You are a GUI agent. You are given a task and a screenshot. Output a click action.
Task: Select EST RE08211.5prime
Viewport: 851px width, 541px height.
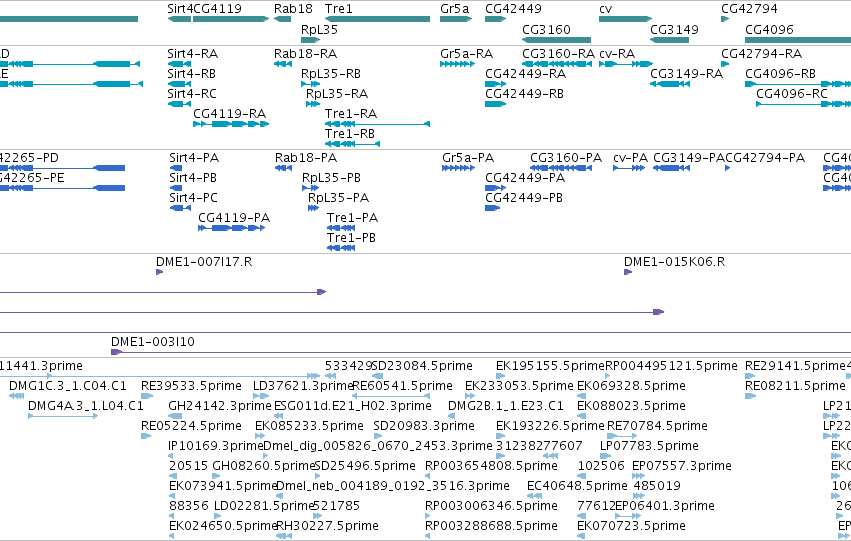click(750, 396)
